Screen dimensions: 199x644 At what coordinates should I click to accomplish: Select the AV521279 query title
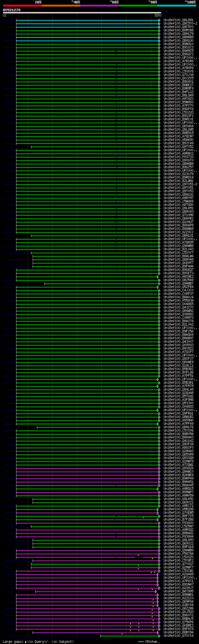click(x=12, y=10)
